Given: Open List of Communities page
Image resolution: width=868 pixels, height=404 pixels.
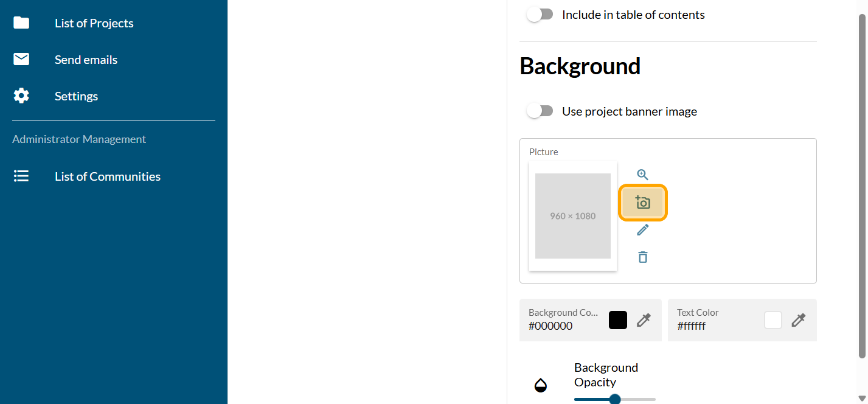Looking at the screenshot, I should [108, 176].
